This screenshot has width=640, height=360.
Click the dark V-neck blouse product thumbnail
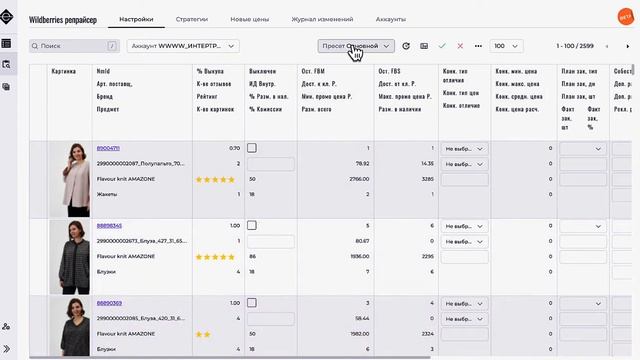70,327
